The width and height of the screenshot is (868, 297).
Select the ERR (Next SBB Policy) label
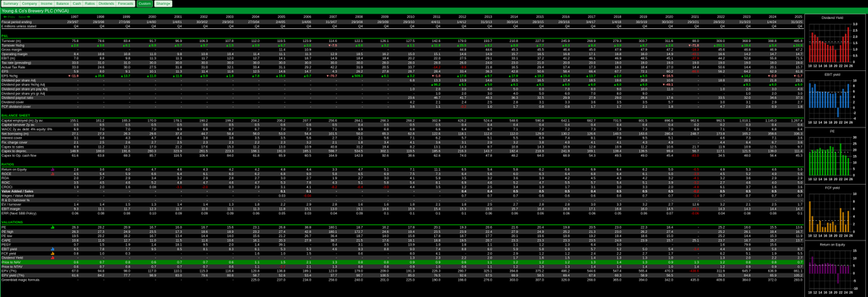coord(17,213)
